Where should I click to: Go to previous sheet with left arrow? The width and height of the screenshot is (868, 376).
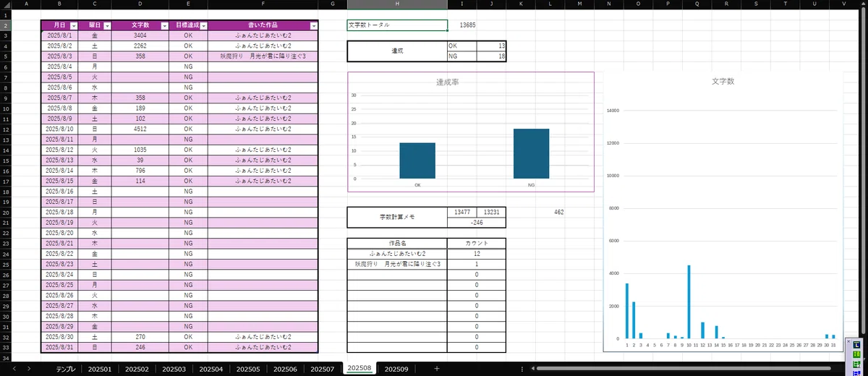[x=14, y=369]
